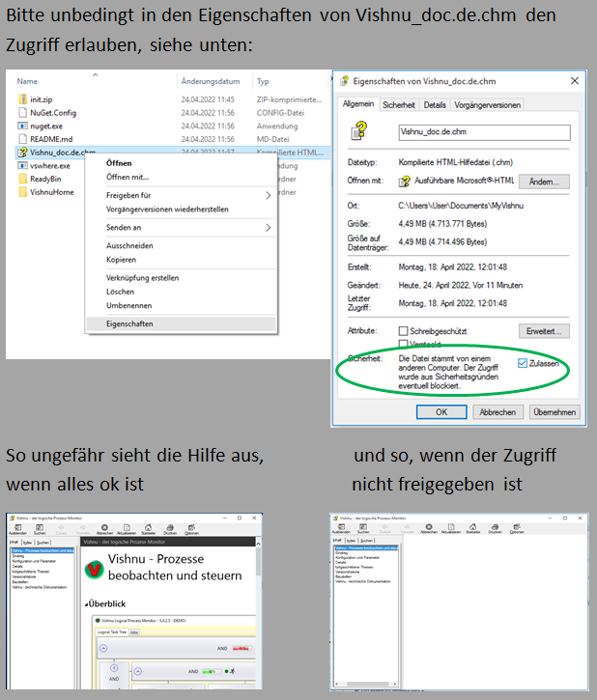Close the Eigenschaften dialog with X

point(575,81)
